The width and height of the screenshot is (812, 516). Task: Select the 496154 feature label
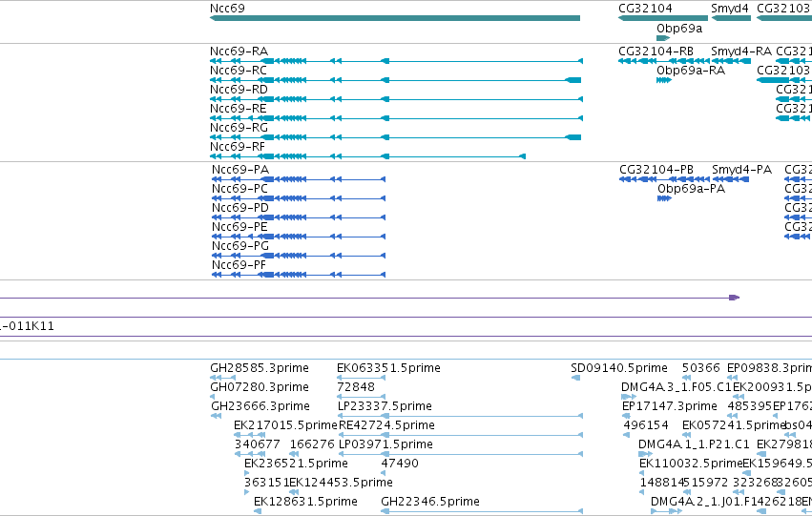point(646,425)
